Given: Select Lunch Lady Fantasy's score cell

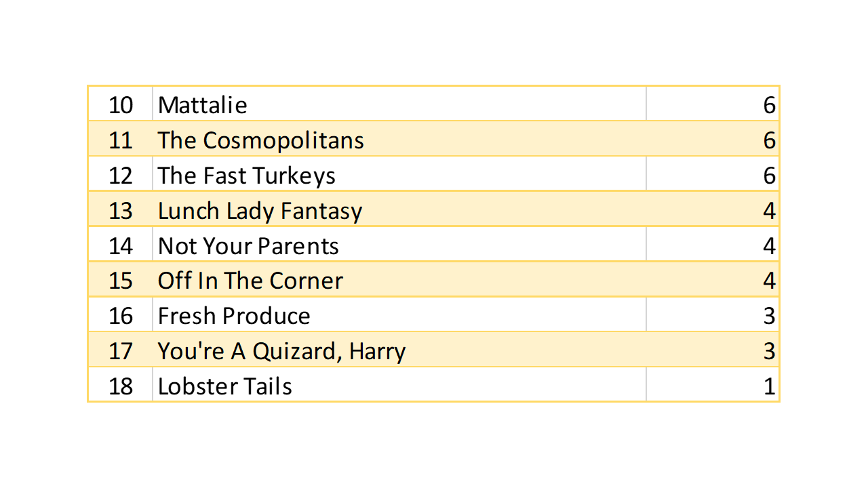Looking at the screenshot, I should coord(768,211).
